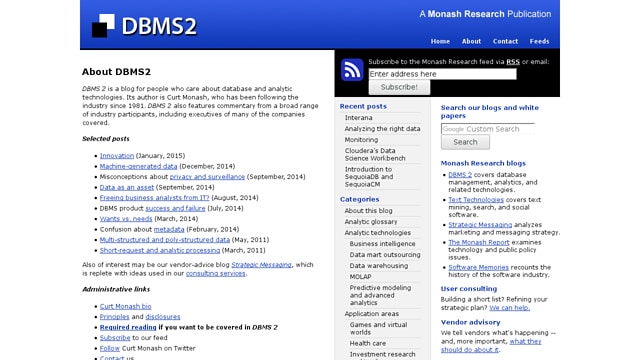This screenshot has width=640, height=360.
Task: Click the Vendor advisory heading
Action: 470,322
